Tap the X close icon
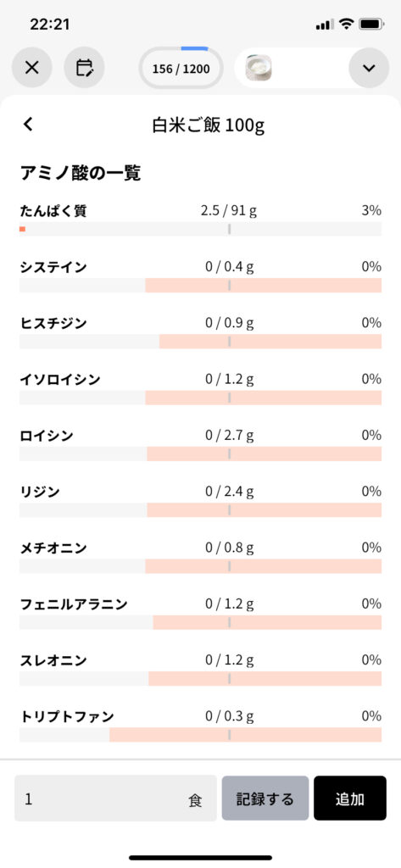 click(31, 68)
